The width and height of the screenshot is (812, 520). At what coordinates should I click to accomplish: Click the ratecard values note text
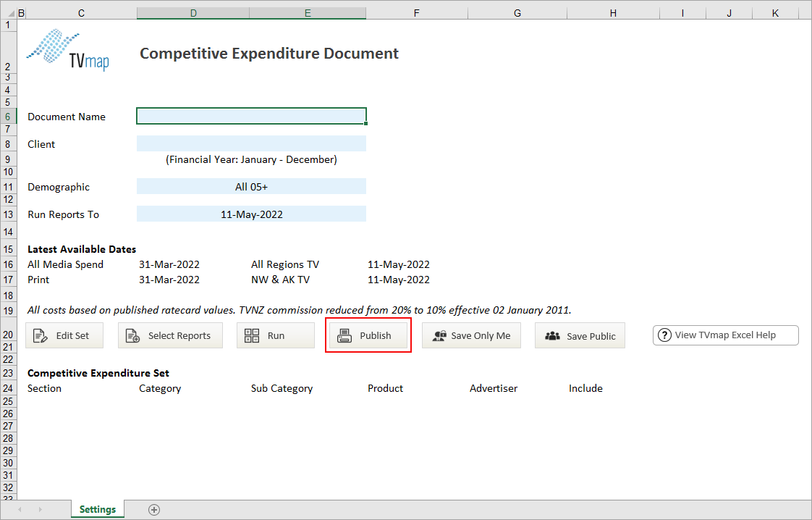point(300,310)
